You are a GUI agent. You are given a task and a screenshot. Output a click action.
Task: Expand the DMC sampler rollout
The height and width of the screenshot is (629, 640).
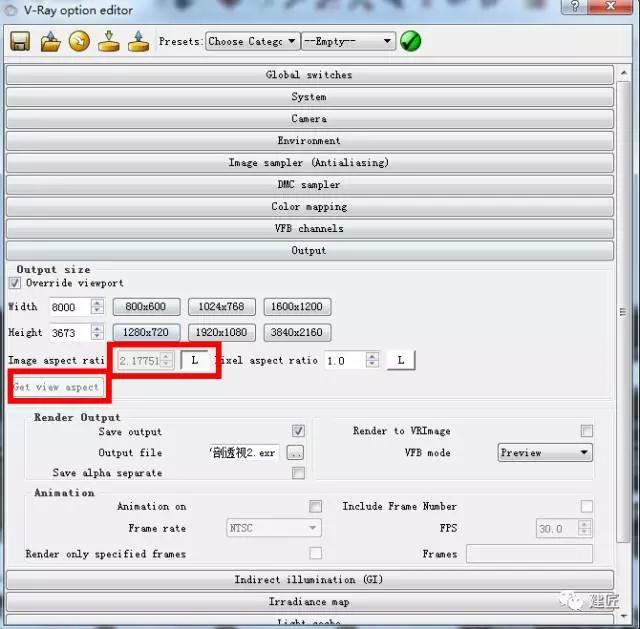310,184
